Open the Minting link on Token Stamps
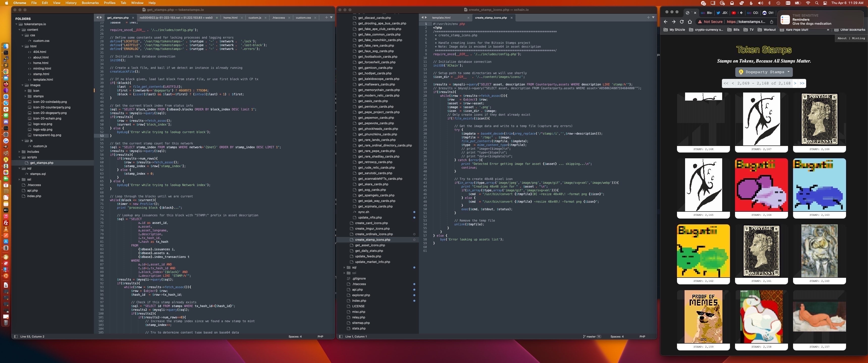Image resolution: width=868 pixels, height=363 pixels. (x=858, y=38)
